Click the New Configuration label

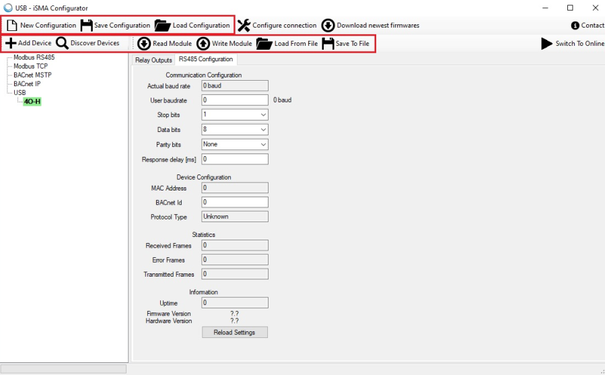[48, 25]
